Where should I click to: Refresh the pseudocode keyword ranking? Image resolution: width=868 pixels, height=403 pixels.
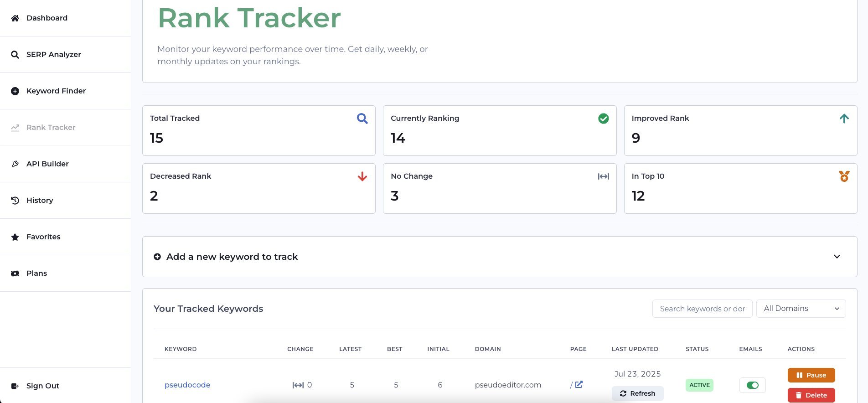(x=637, y=393)
